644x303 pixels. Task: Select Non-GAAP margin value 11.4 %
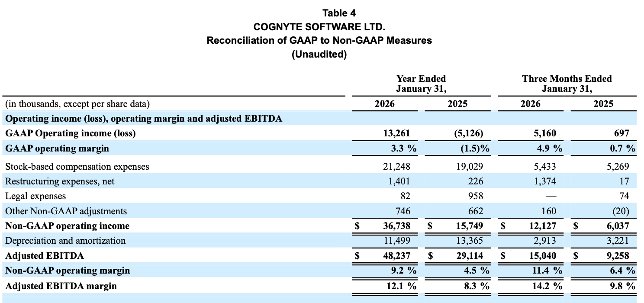(x=547, y=271)
